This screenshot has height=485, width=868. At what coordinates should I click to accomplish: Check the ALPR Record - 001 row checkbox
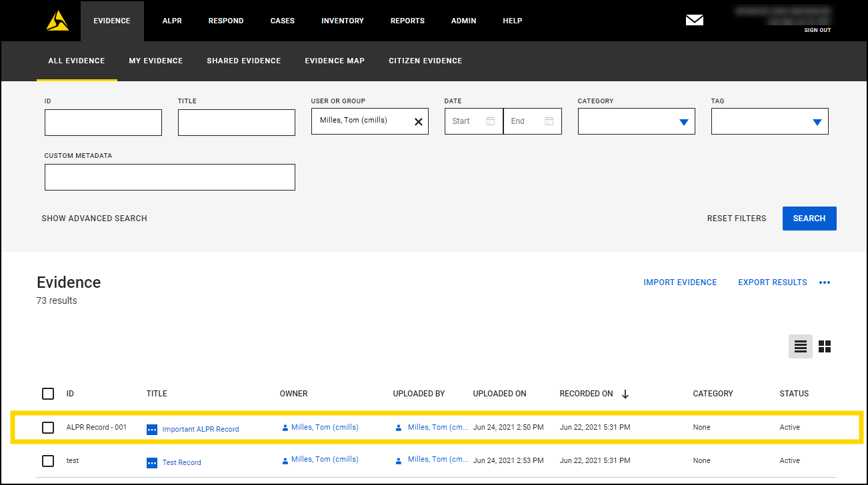tap(47, 427)
